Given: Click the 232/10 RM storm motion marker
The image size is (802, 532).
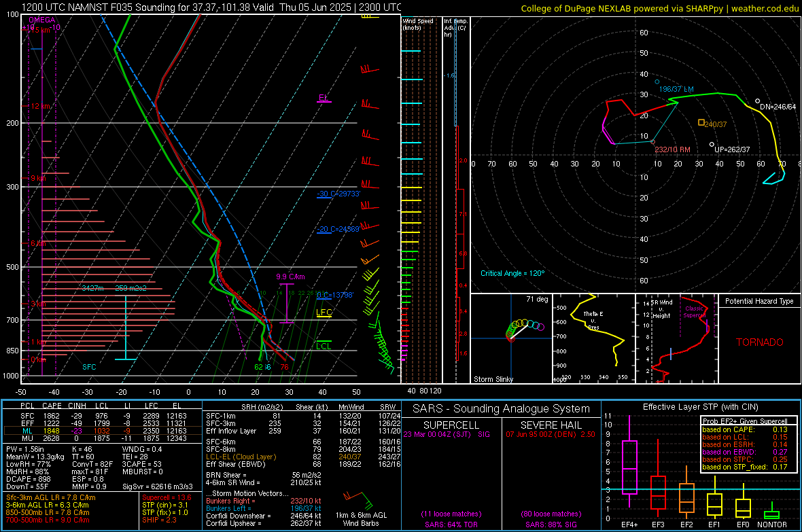Looking at the screenshot, I should click(x=652, y=142).
